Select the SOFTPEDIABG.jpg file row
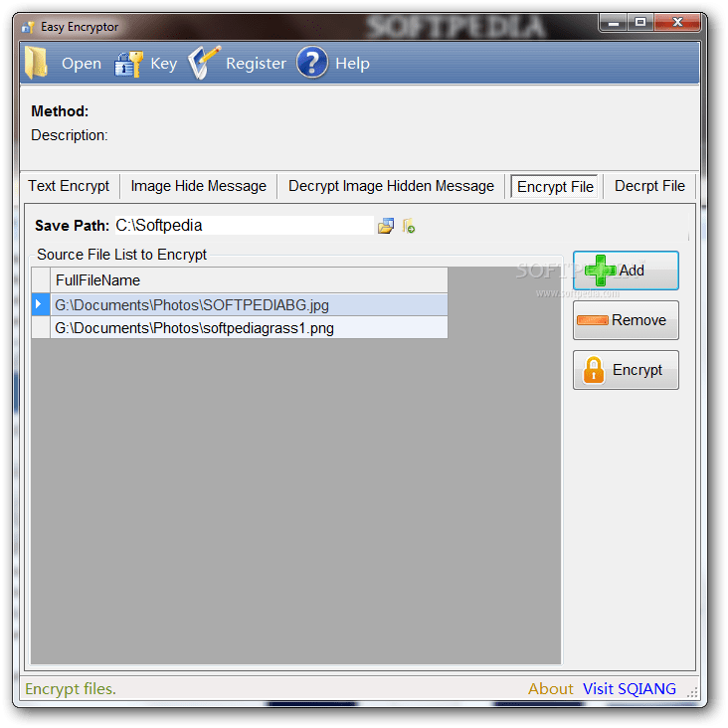The width and height of the screenshot is (728, 728). (249, 305)
